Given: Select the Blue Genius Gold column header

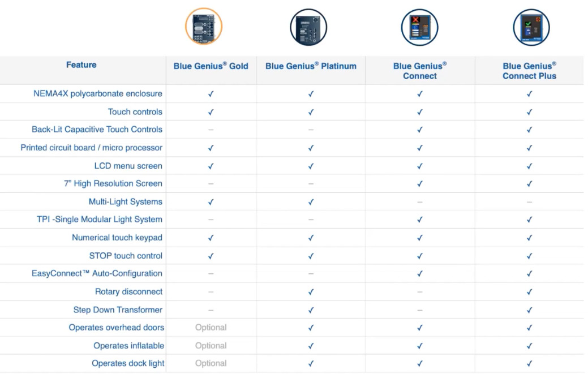Looking at the screenshot, I should (x=211, y=66).
